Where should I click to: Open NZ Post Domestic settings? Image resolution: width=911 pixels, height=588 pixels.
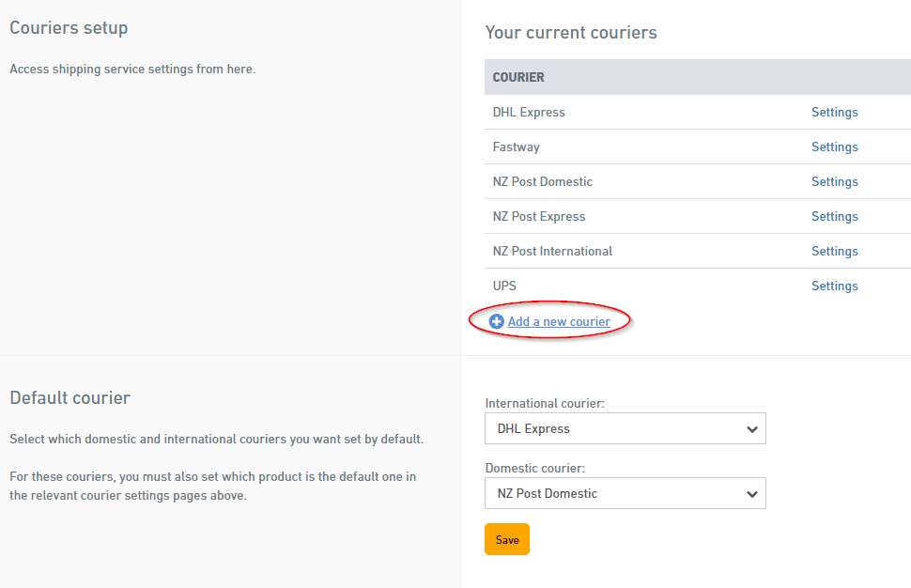[x=834, y=181]
